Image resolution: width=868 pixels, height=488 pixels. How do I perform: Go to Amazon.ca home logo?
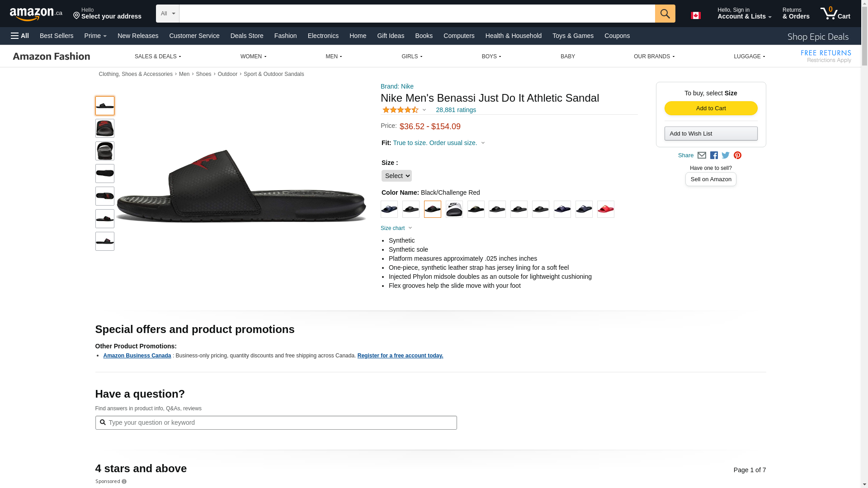click(x=36, y=14)
